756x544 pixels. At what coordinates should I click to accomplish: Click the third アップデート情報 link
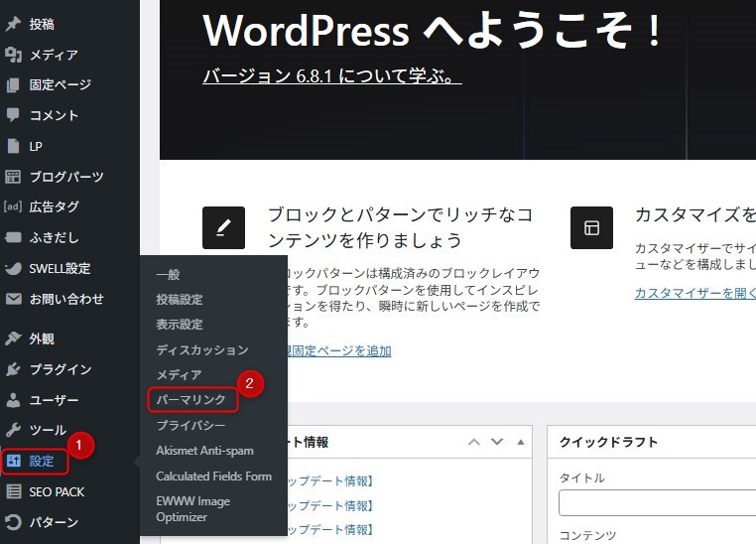330,529
